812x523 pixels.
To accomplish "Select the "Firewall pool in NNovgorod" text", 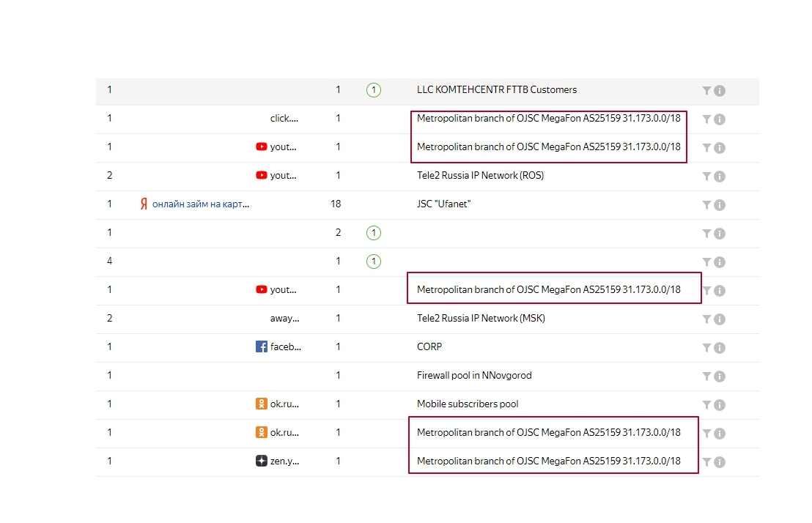I will coord(474,376).
